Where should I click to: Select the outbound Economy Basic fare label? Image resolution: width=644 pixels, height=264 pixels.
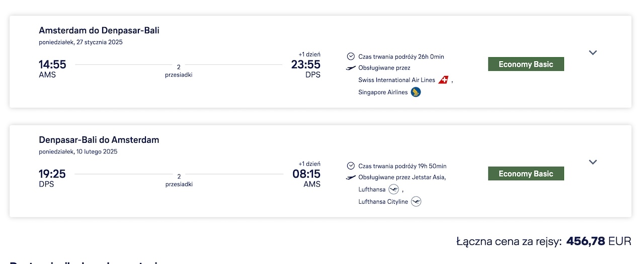(x=526, y=64)
